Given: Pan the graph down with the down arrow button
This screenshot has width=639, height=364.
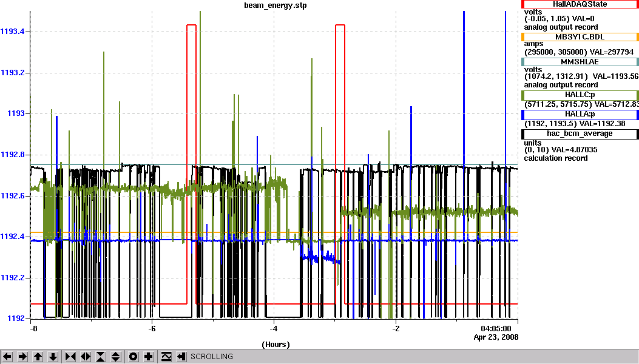Looking at the screenshot, I should 53,357.
